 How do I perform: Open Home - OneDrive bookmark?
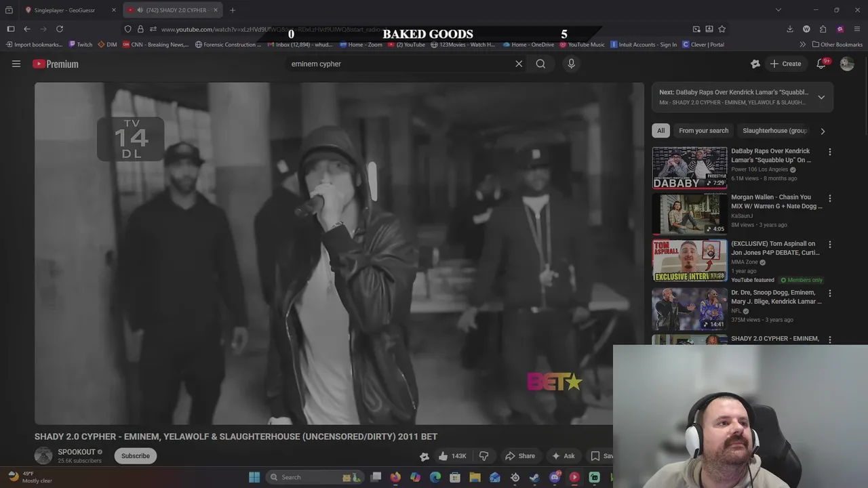point(528,45)
